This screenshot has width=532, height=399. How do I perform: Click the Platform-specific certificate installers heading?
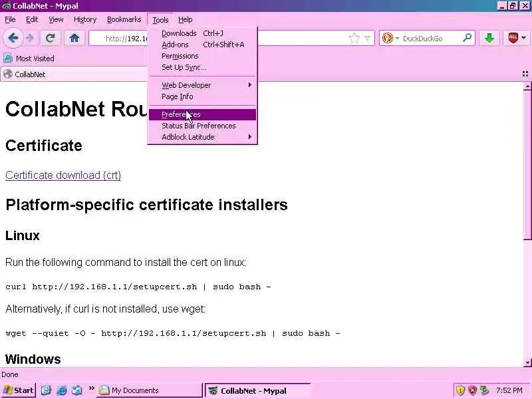[146, 205]
